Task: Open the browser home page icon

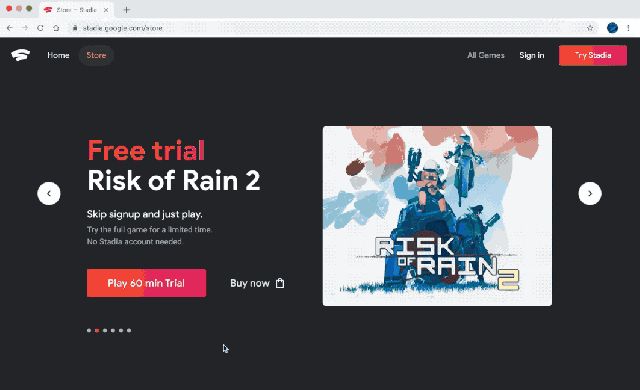Action: point(56,28)
